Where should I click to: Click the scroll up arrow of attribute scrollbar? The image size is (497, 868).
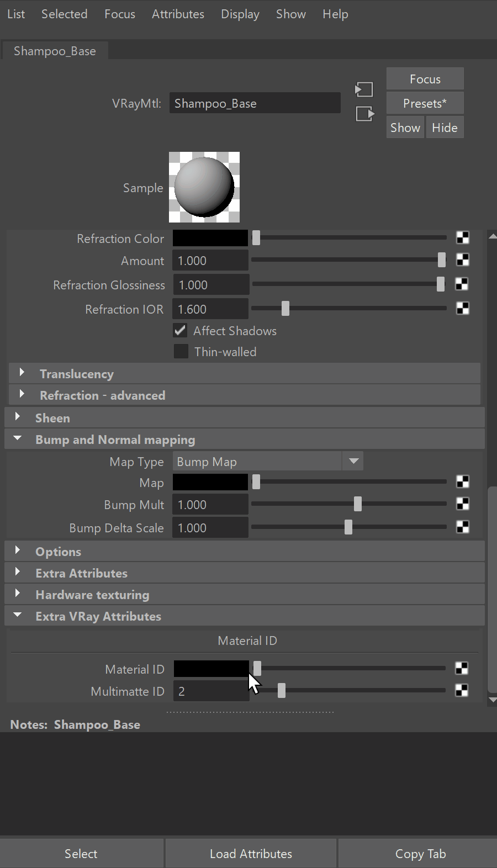493,236
